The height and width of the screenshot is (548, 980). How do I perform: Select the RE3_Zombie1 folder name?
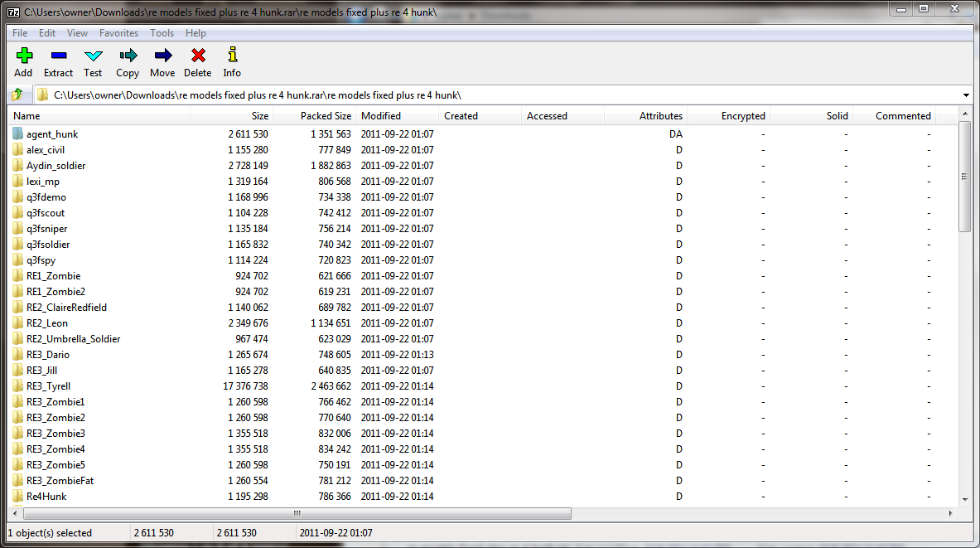pyautogui.click(x=56, y=401)
